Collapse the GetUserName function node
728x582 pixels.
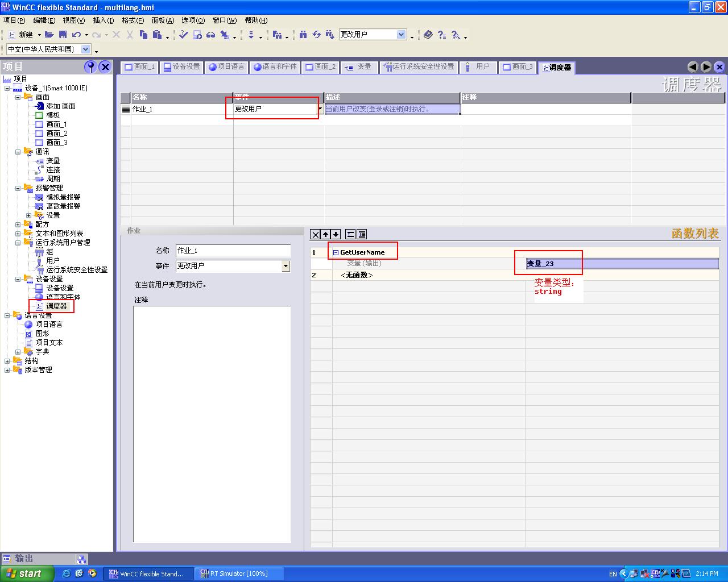tap(336, 252)
